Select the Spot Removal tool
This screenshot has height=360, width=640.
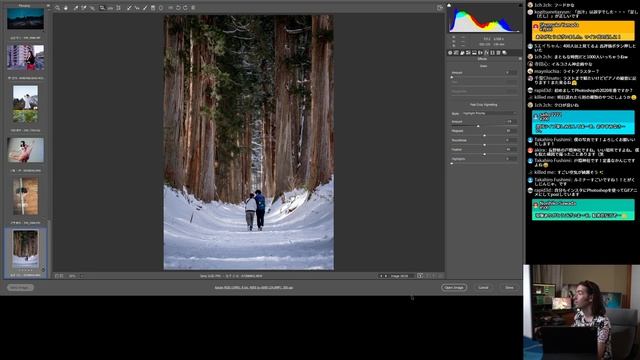coord(129,8)
